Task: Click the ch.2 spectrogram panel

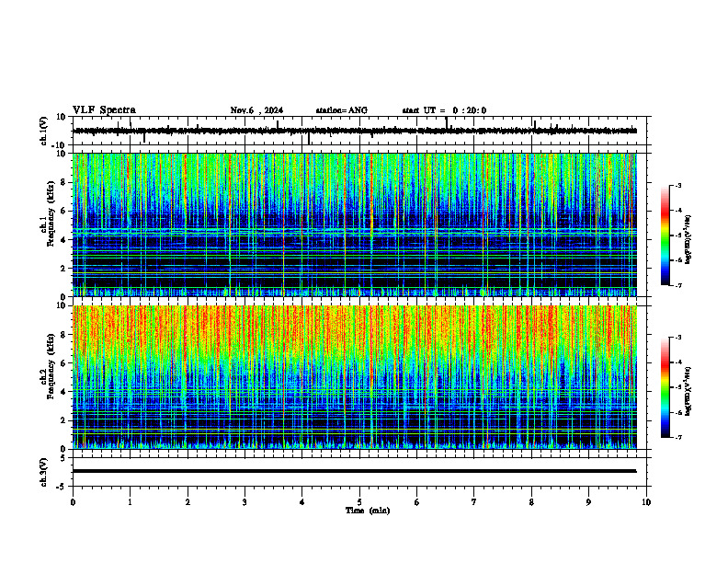Action: click(x=354, y=377)
